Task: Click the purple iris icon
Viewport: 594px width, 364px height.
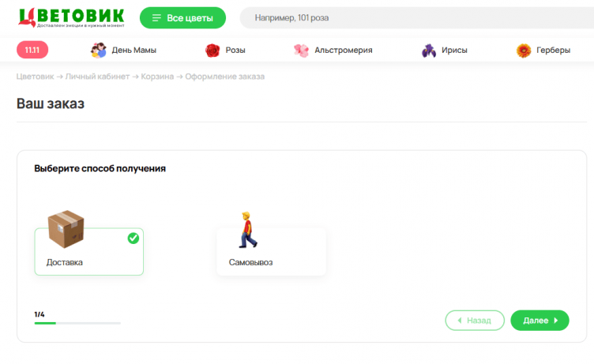Action: (429, 51)
